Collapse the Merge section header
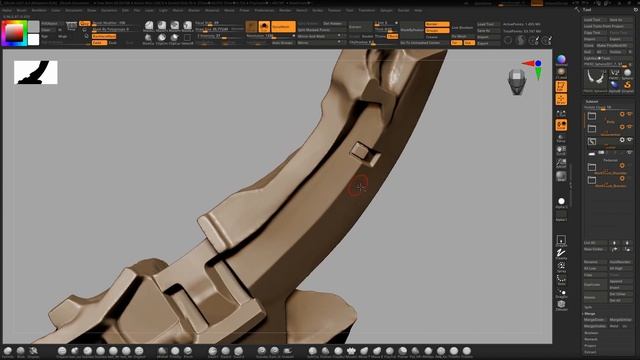Screen dimensions: 640x360 point(589,313)
